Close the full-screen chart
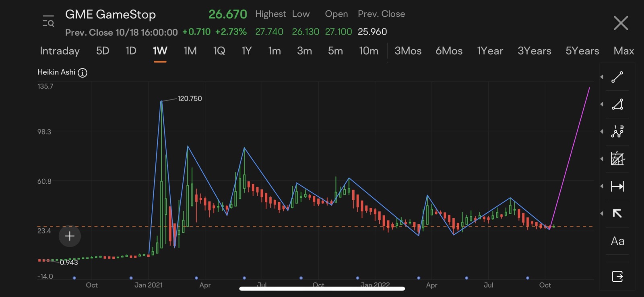 point(621,23)
